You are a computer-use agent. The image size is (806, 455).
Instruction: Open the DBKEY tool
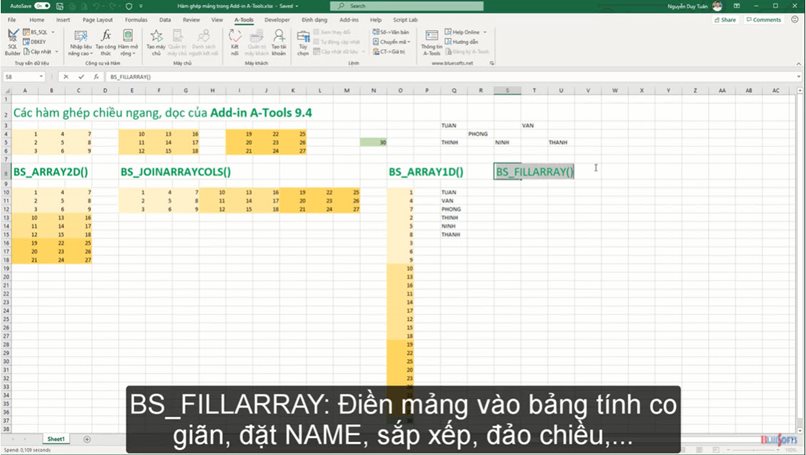coord(34,42)
